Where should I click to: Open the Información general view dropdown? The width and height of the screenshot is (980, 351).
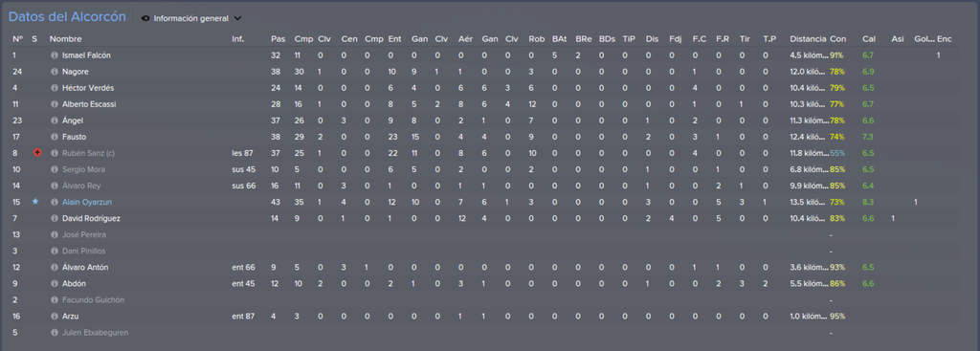click(x=191, y=19)
